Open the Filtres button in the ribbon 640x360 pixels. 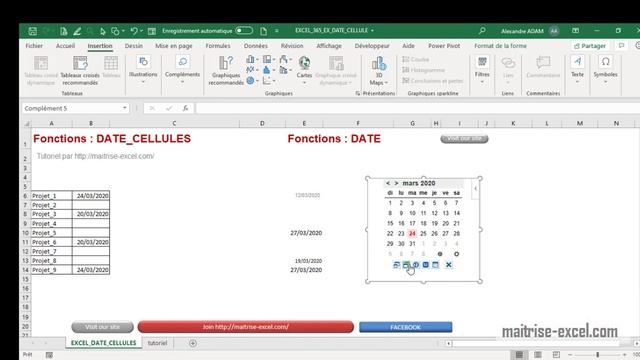(482, 70)
